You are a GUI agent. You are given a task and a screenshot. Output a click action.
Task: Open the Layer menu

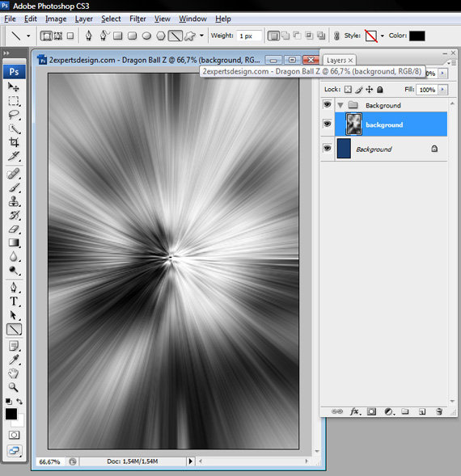click(x=83, y=19)
